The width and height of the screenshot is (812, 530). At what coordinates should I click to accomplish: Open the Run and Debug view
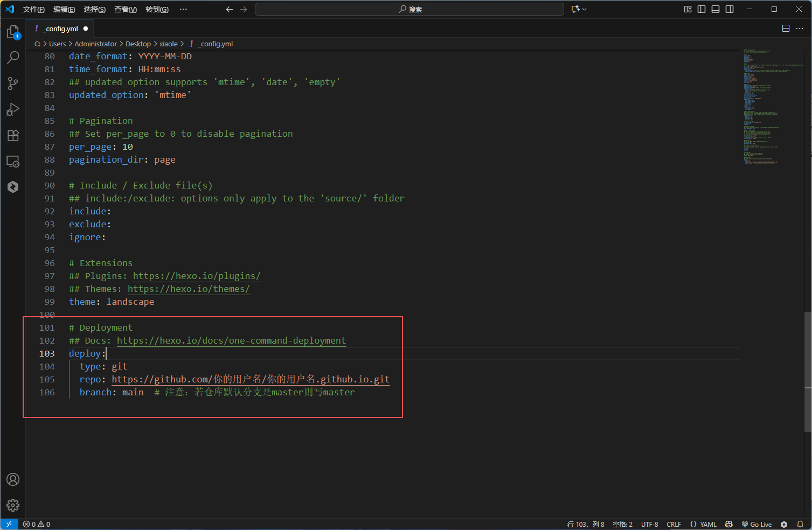pos(13,109)
